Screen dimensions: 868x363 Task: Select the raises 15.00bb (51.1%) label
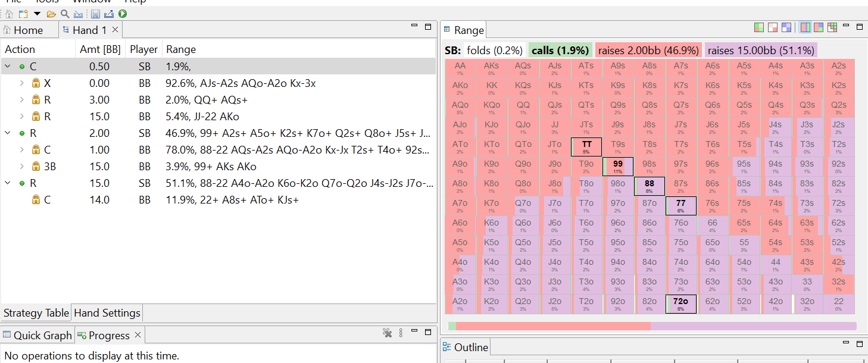point(761,51)
